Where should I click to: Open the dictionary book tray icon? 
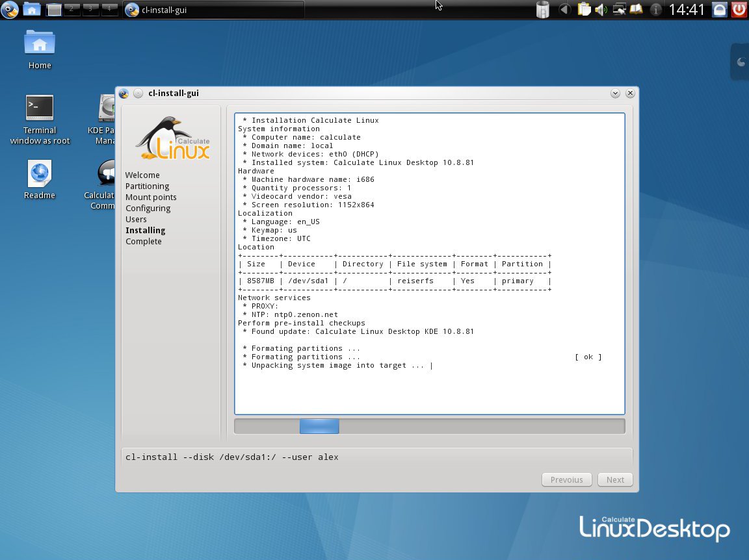click(x=636, y=10)
